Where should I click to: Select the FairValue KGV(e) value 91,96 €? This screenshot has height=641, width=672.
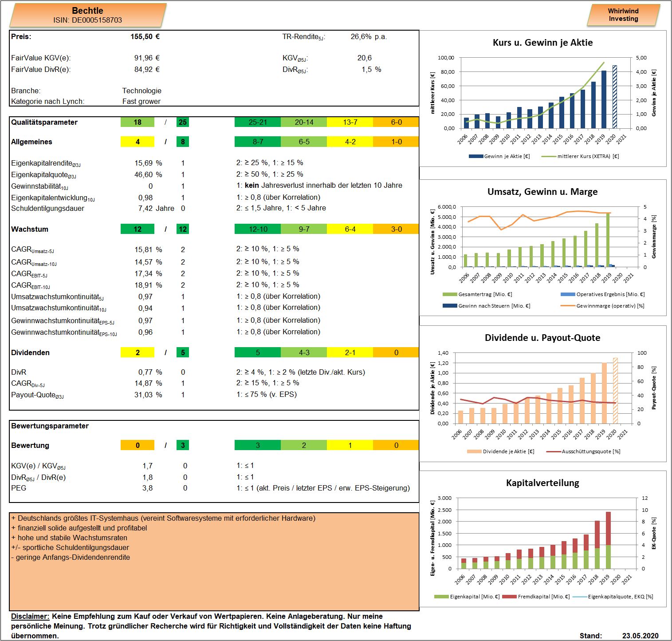pos(147,58)
